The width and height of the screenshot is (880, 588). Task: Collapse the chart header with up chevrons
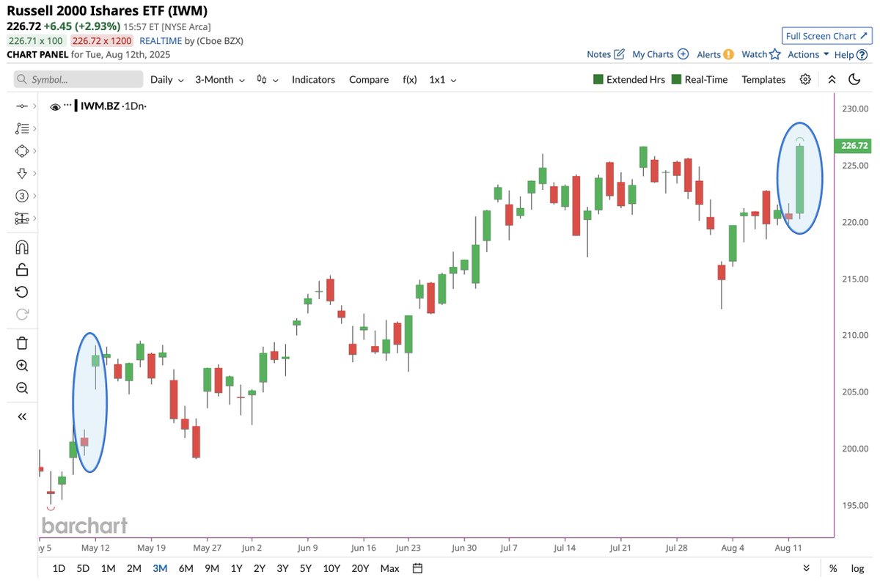(832, 79)
